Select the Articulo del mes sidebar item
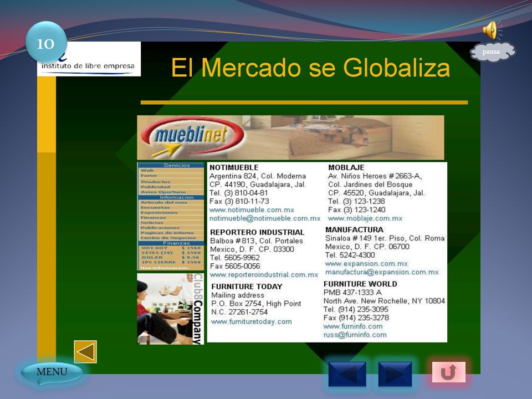Viewport: 532px width, 399px height. pyautogui.click(x=171, y=203)
